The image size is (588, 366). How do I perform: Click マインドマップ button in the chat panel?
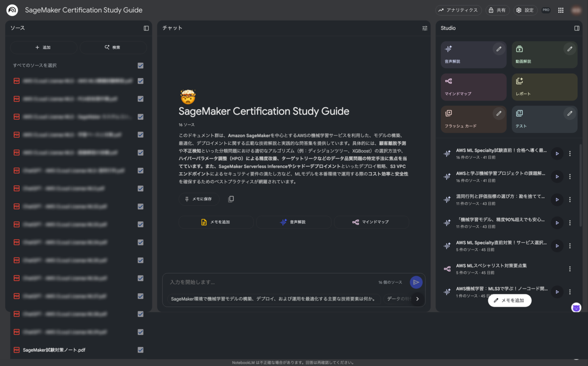coord(371,222)
